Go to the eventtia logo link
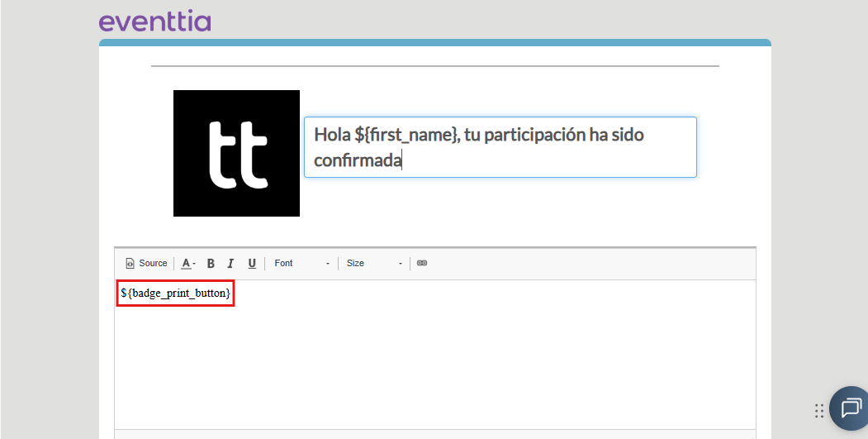The image size is (868, 439). (x=155, y=21)
